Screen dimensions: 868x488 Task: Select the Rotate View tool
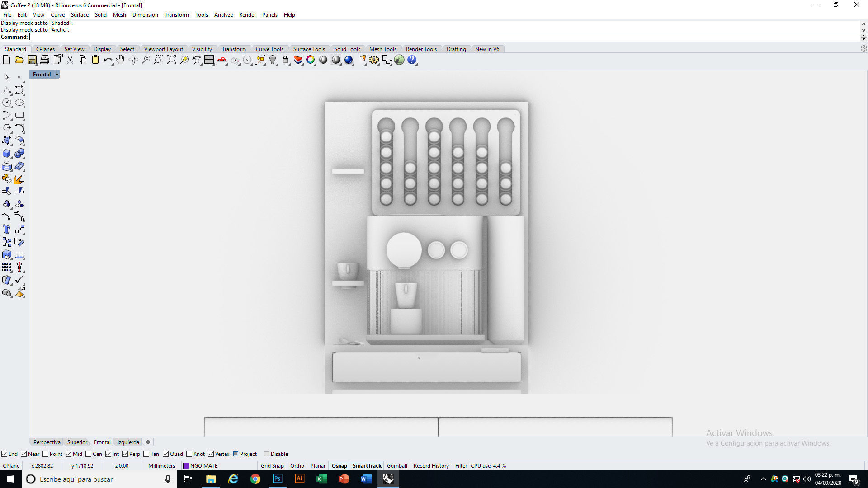(x=133, y=60)
